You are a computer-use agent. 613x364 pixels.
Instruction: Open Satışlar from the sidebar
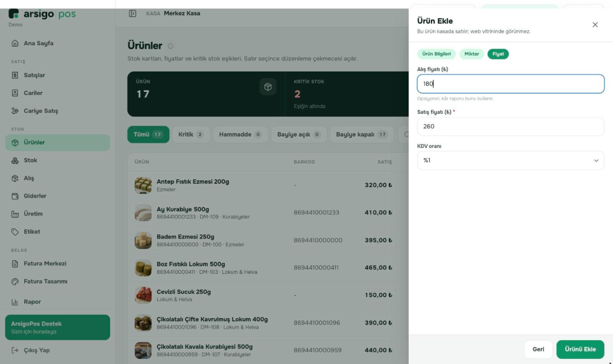click(58, 75)
